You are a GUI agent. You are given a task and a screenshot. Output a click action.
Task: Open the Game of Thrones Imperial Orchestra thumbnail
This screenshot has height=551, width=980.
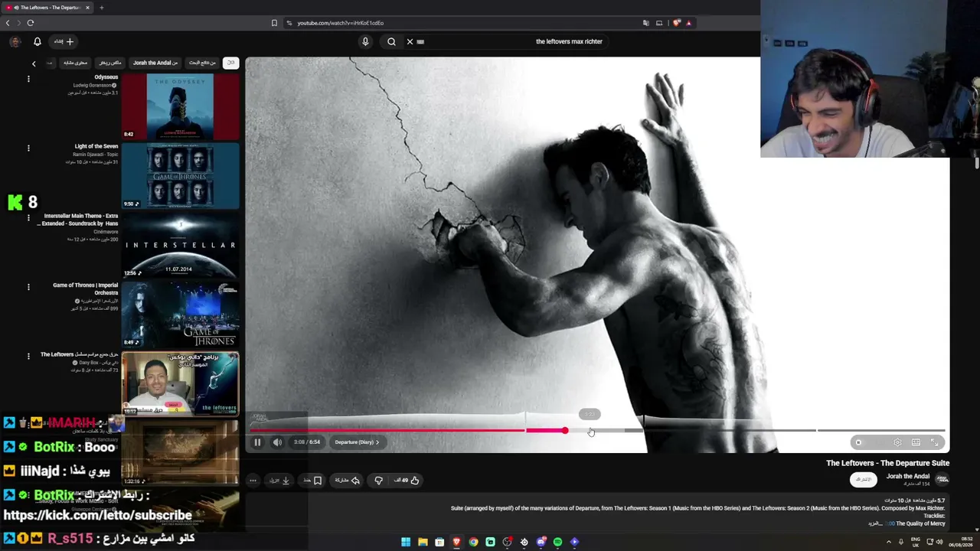181,315
